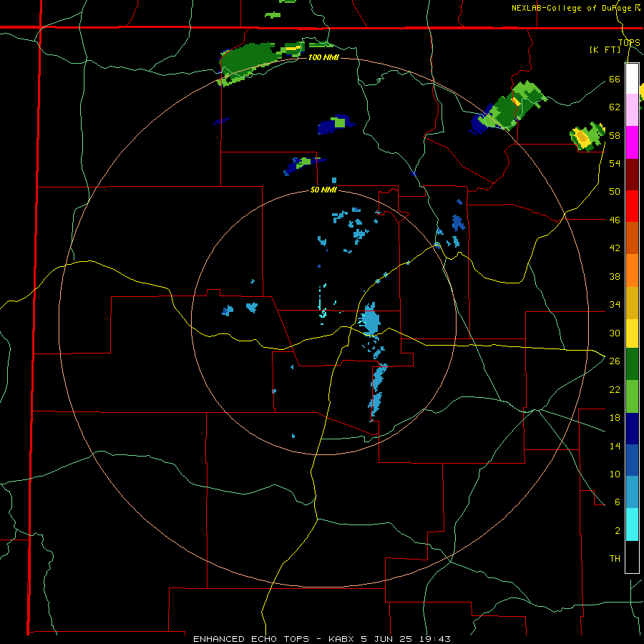
Task: Select the dark orange 42 kft legend swatch
Action: [x=632, y=238]
